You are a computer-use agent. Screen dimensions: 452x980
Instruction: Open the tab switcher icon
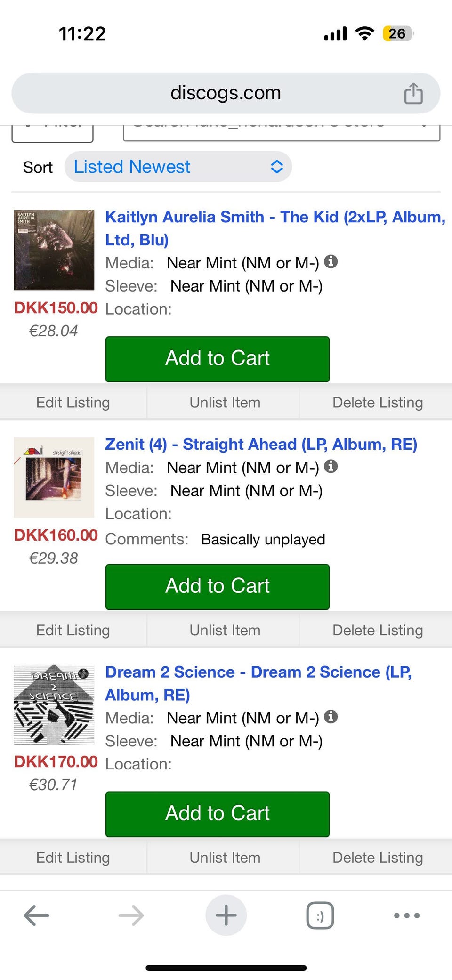click(320, 915)
